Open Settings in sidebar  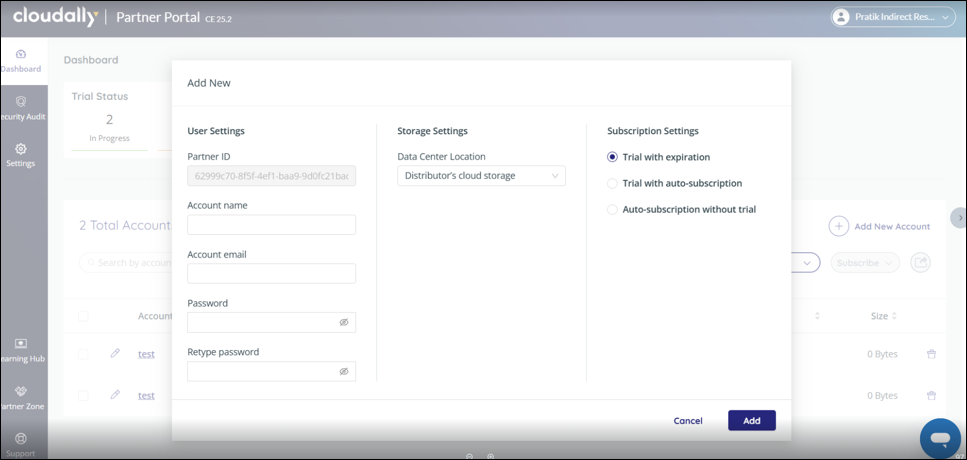pyautogui.click(x=20, y=155)
